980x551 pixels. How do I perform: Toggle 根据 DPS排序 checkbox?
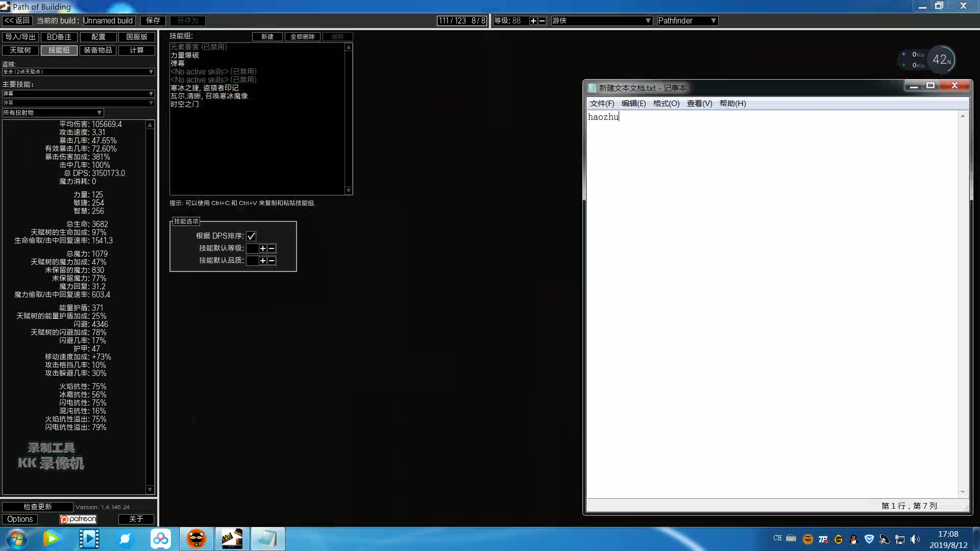[x=251, y=236]
